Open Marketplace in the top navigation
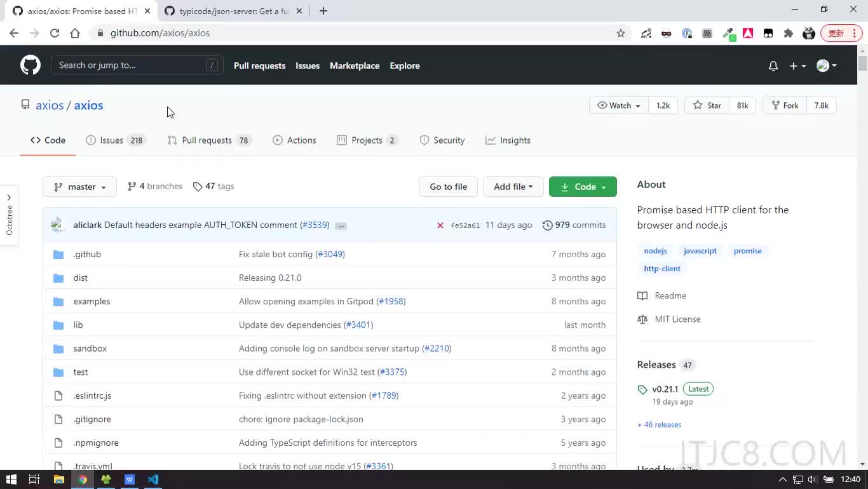This screenshot has height=489, width=868. point(355,66)
